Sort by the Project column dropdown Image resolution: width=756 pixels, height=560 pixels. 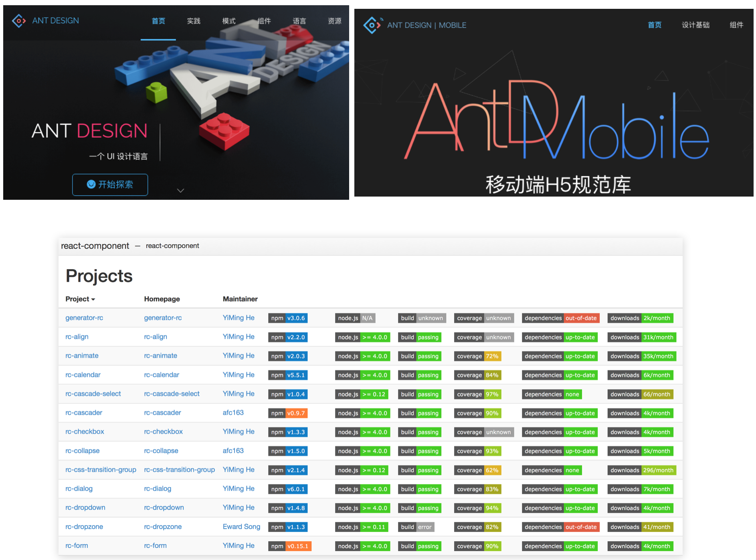pyautogui.click(x=80, y=299)
